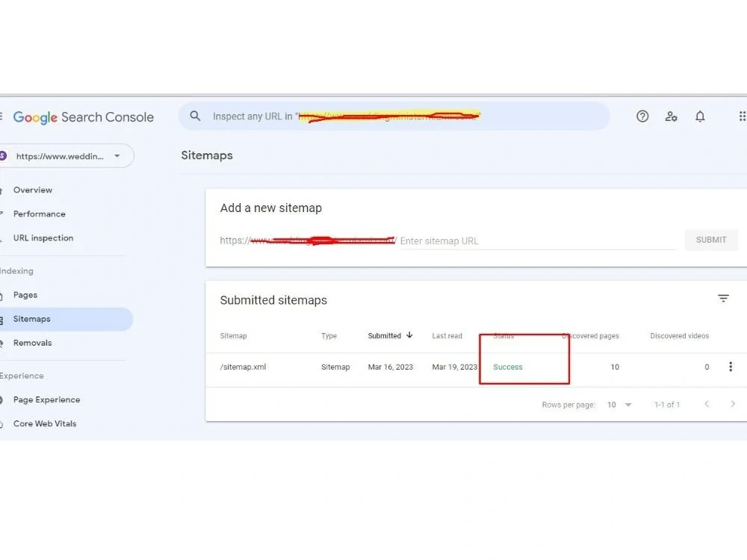Click the 1-1 of 1 pagination text
This screenshot has height=560, width=747.
667,405
